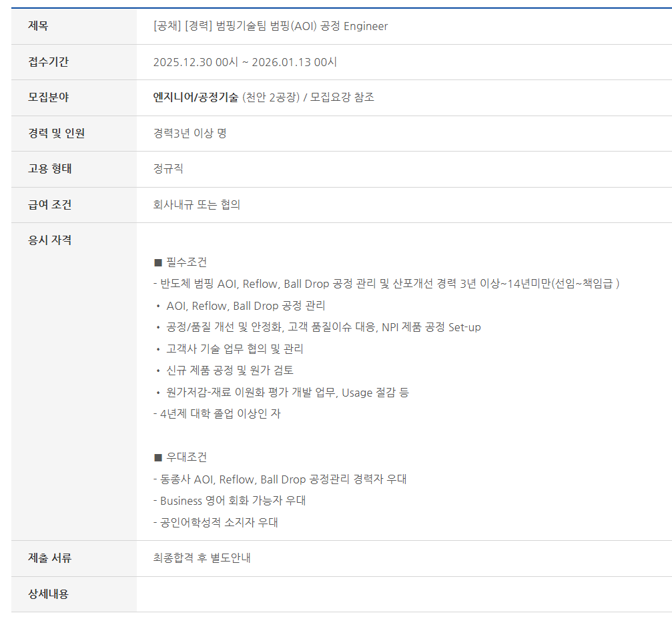Image resolution: width=672 pixels, height=633 pixels.
Task: Click the '경력3년 이상 명' value
Action: [x=190, y=133]
